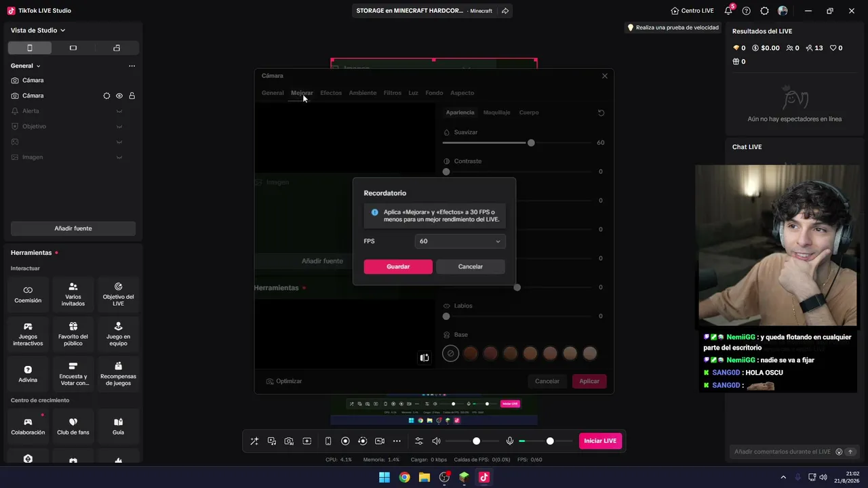Switch to the General tab in Cámara window
Image resolution: width=868 pixels, height=488 pixels.
point(273,93)
